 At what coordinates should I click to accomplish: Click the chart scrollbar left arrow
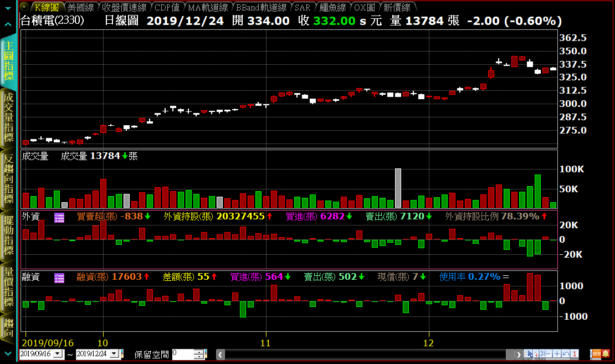pyautogui.click(x=221, y=355)
